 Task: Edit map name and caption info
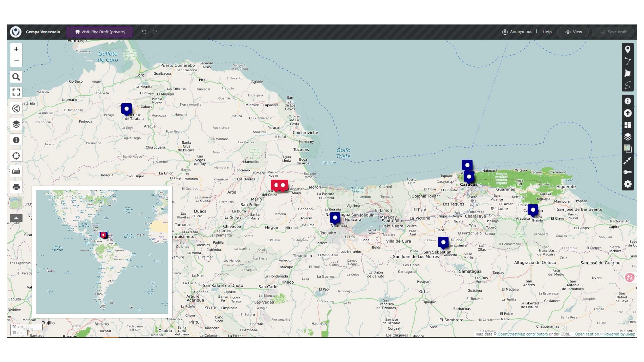[x=628, y=101]
